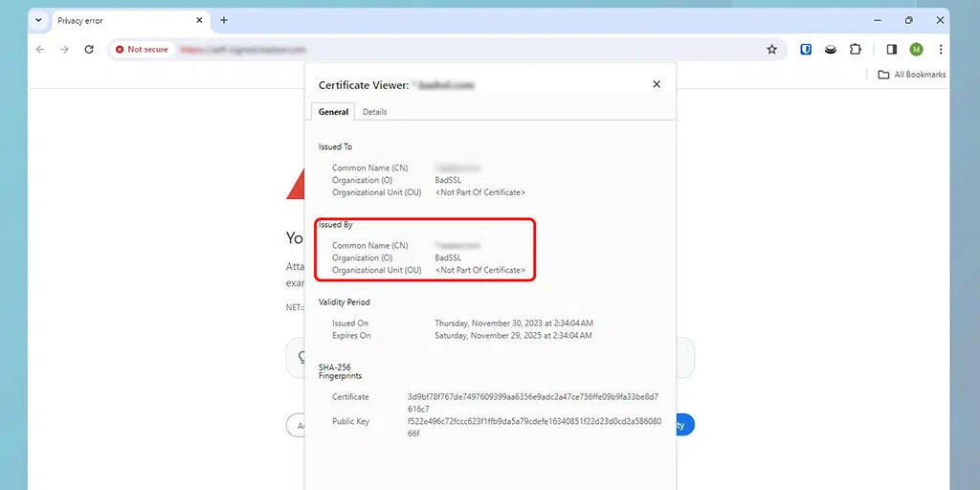
Task: Select the Issued On date value
Action: pyautogui.click(x=514, y=323)
